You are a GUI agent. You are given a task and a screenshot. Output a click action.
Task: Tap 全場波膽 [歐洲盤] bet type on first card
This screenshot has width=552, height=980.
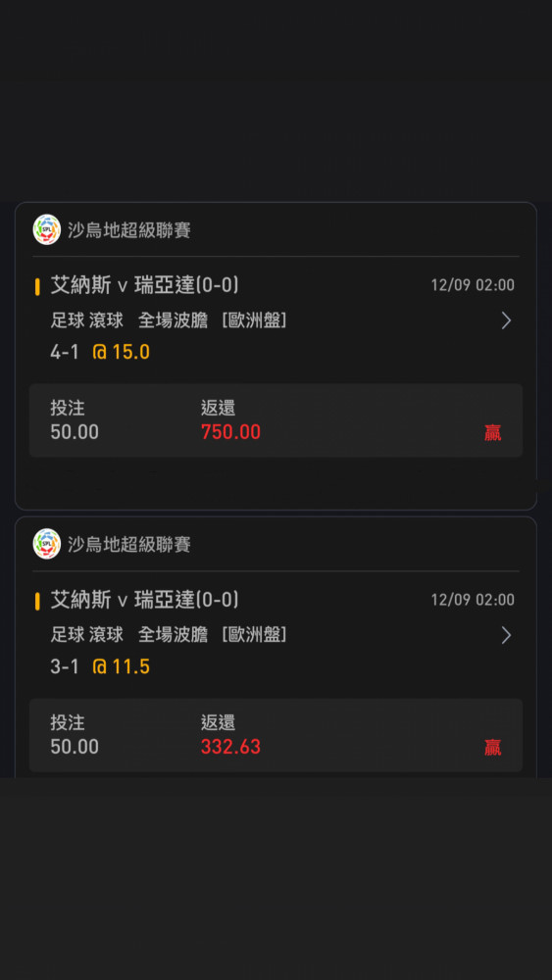[213, 320]
